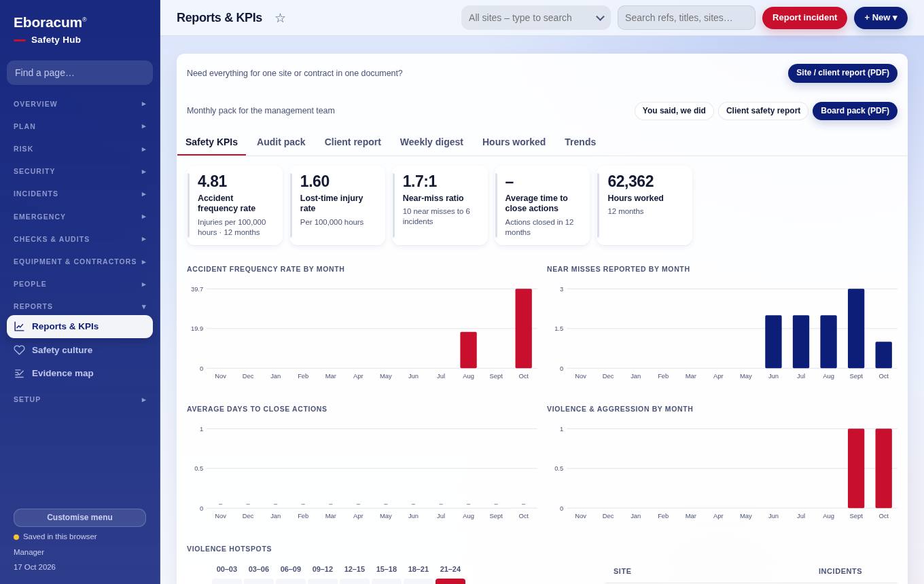The image size is (924, 584).
Task: Expand the Incidents menu section
Action: (80, 194)
